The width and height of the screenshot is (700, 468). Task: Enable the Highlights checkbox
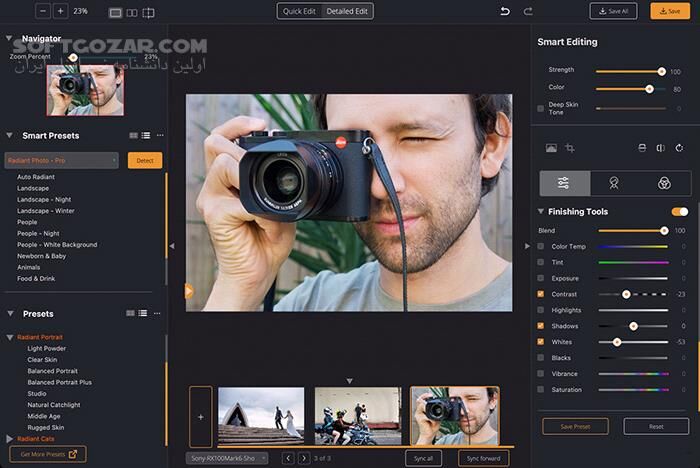coord(541,310)
